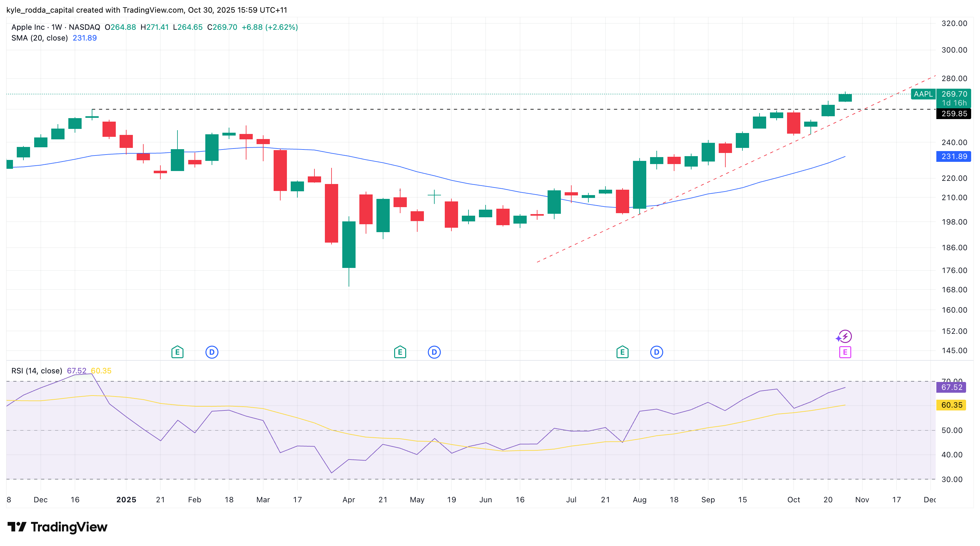Click the 300.00 level on price scale

click(x=954, y=50)
